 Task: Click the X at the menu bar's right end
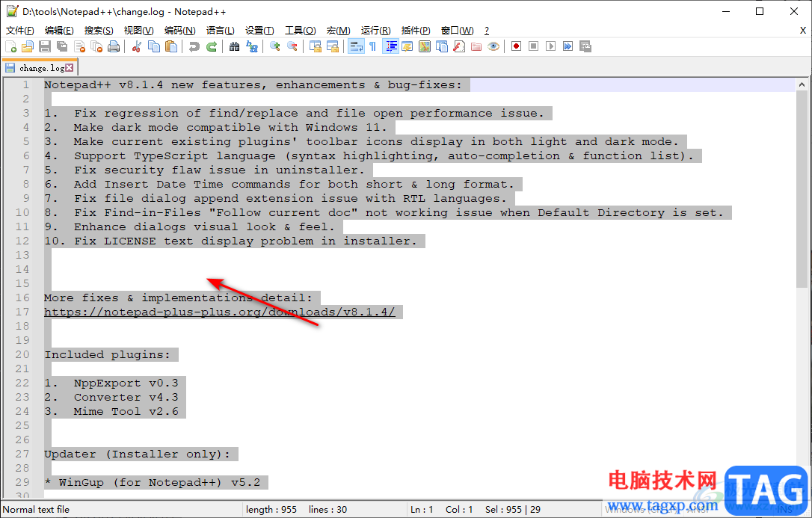coord(803,31)
